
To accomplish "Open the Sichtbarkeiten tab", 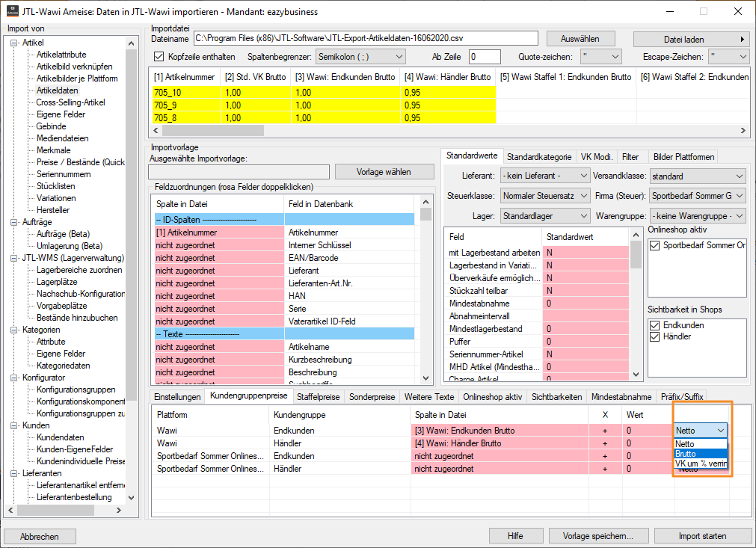I will (x=556, y=397).
